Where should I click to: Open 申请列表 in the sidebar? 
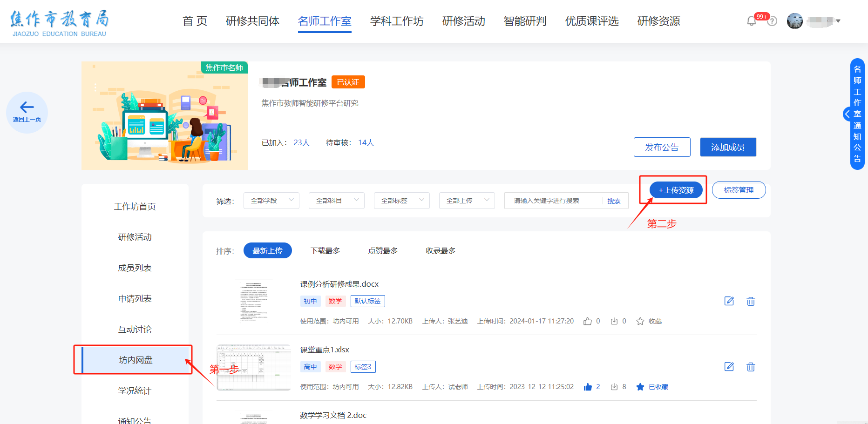135,298
